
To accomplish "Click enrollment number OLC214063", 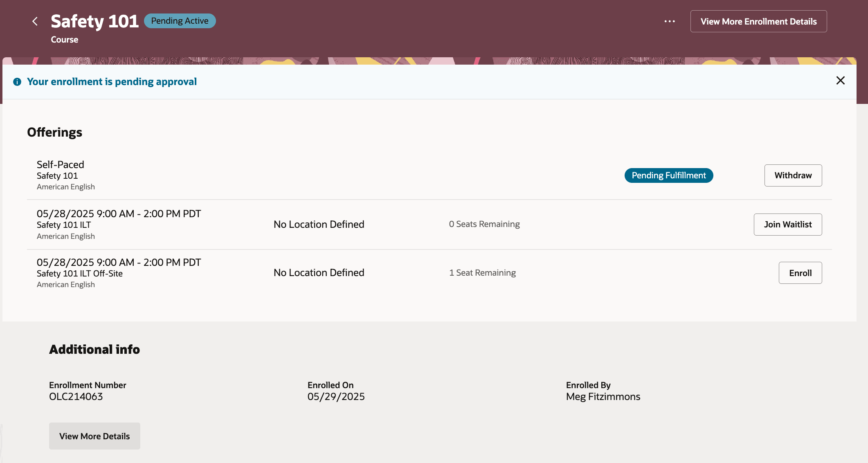I will pos(76,397).
